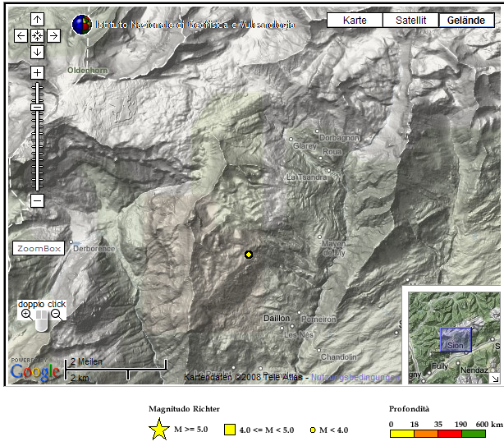This screenshot has height=446, width=504.
Task: Pan the map right with the arrow
Action: [53, 35]
